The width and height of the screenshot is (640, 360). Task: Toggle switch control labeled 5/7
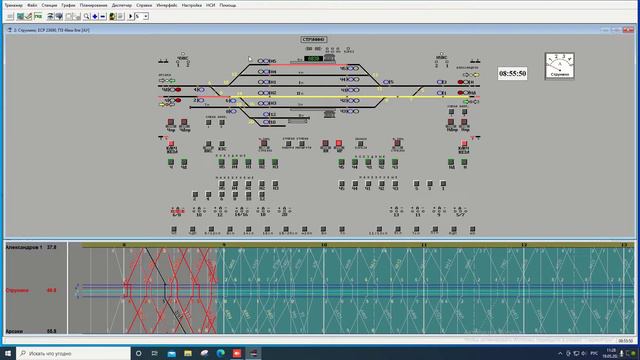460,211
